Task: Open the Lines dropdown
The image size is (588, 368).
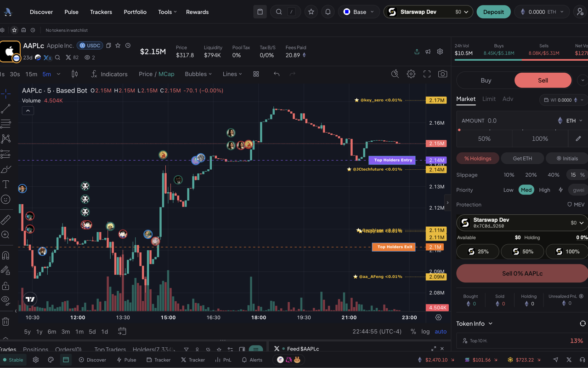Action: (232, 74)
